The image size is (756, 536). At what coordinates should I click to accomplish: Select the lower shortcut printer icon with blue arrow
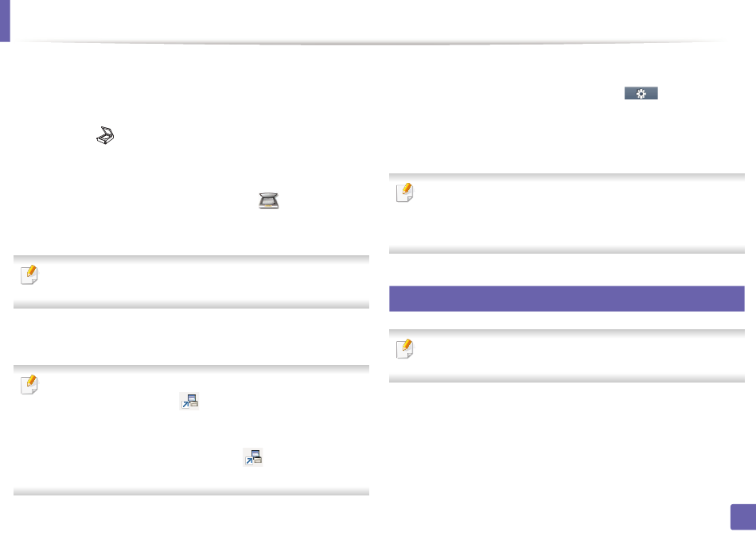(x=253, y=457)
